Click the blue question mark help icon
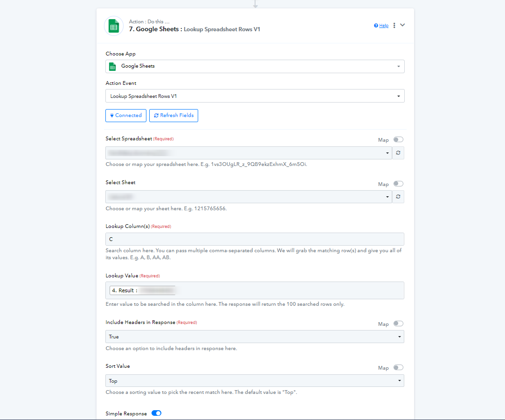Viewport: 505px width, 420px height. (376, 26)
